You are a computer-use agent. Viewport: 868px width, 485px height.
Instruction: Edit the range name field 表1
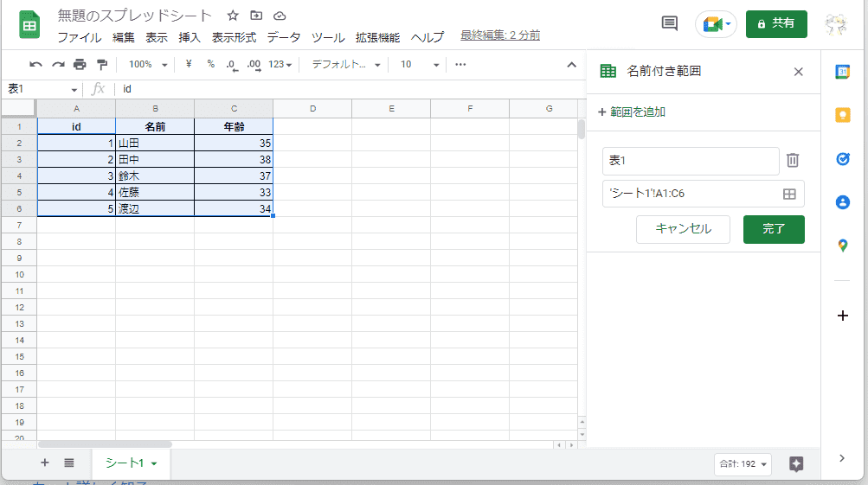click(x=691, y=161)
